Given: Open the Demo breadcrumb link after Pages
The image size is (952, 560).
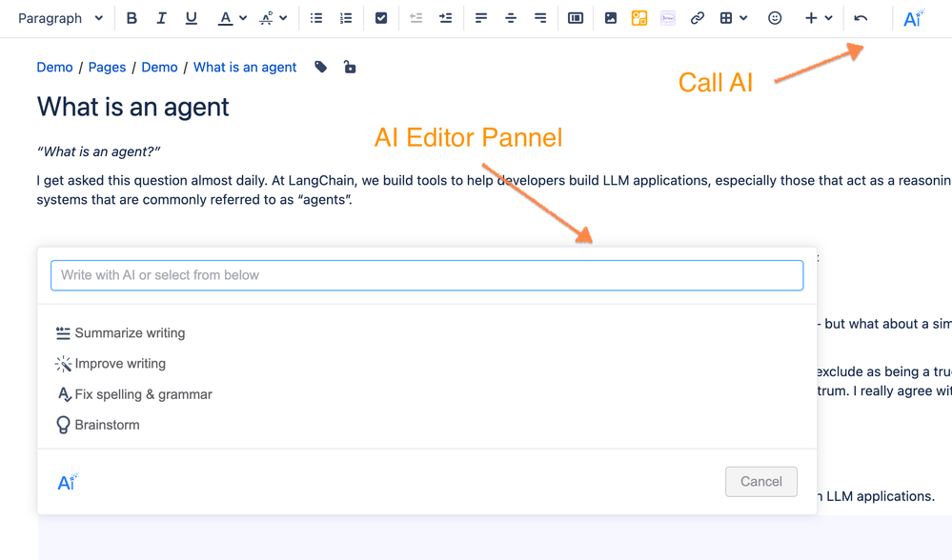Looking at the screenshot, I should [160, 68].
